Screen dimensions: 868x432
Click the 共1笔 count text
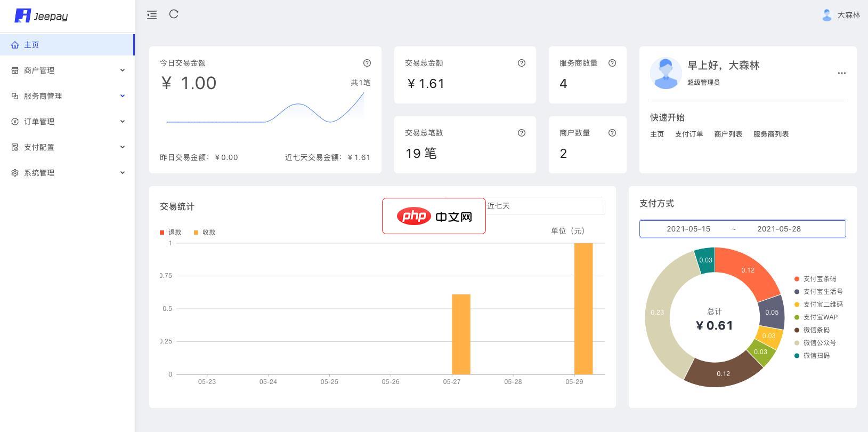360,83
